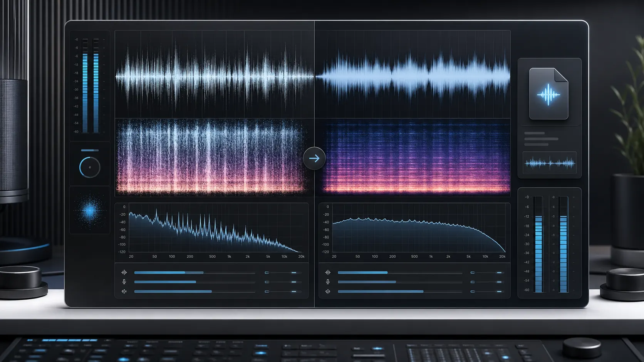Click the small bottom-row mini slider, left panel
The width and height of the screenshot is (644, 362).
pyautogui.click(x=283, y=292)
